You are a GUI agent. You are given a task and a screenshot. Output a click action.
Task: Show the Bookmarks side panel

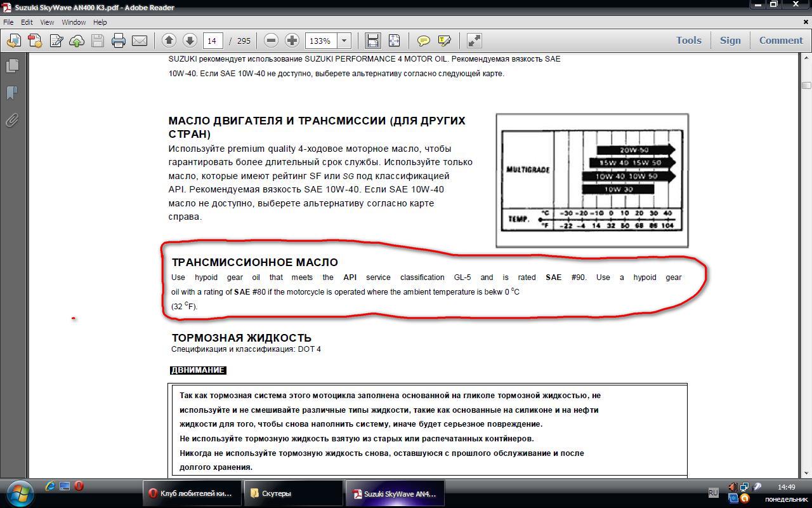pos(12,93)
